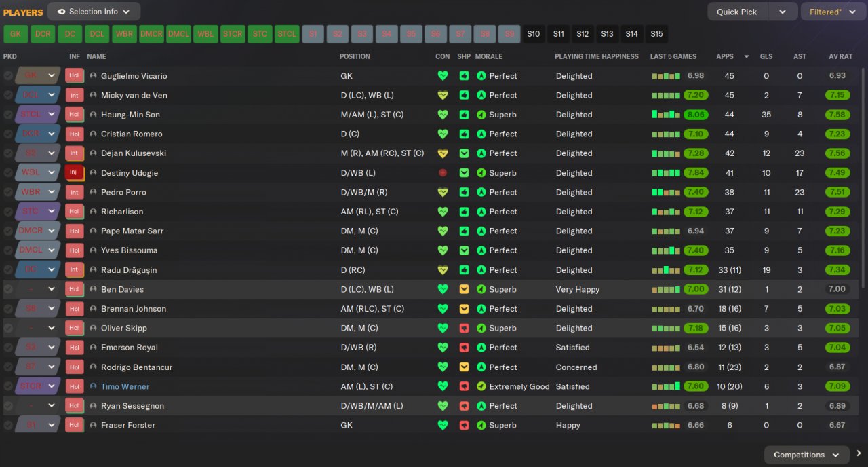This screenshot has height=467, width=868.
Task: Open Ryan Sessegnon's empty position selector dropdown
Action: coord(51,406)
